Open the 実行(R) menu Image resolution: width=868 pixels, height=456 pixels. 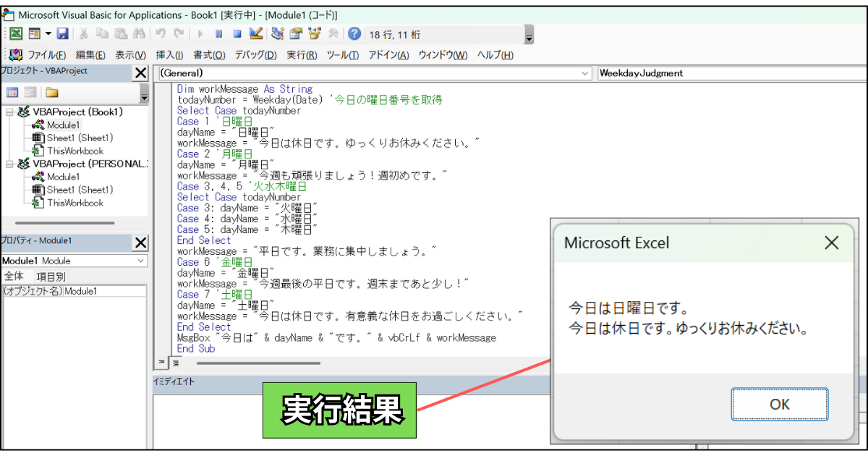(x=302, y=55)
